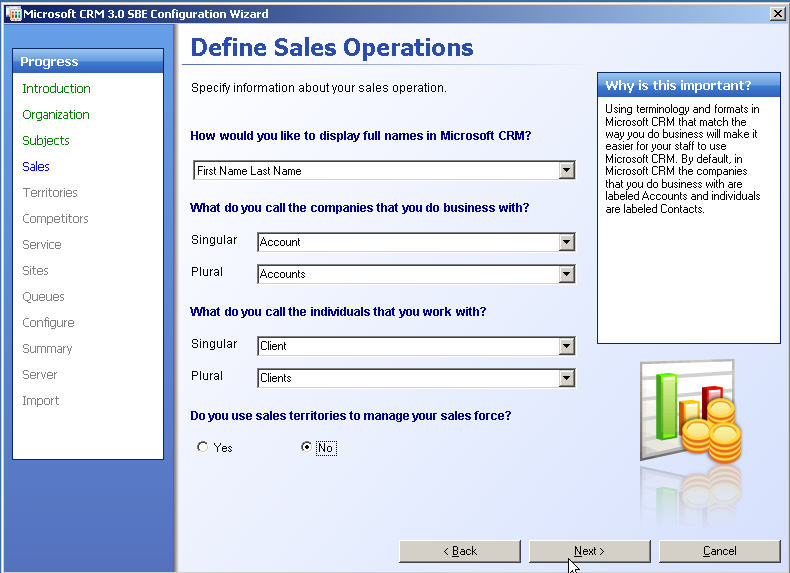Click the Progress panel header

pyautogui.click(x=88, y=61)
